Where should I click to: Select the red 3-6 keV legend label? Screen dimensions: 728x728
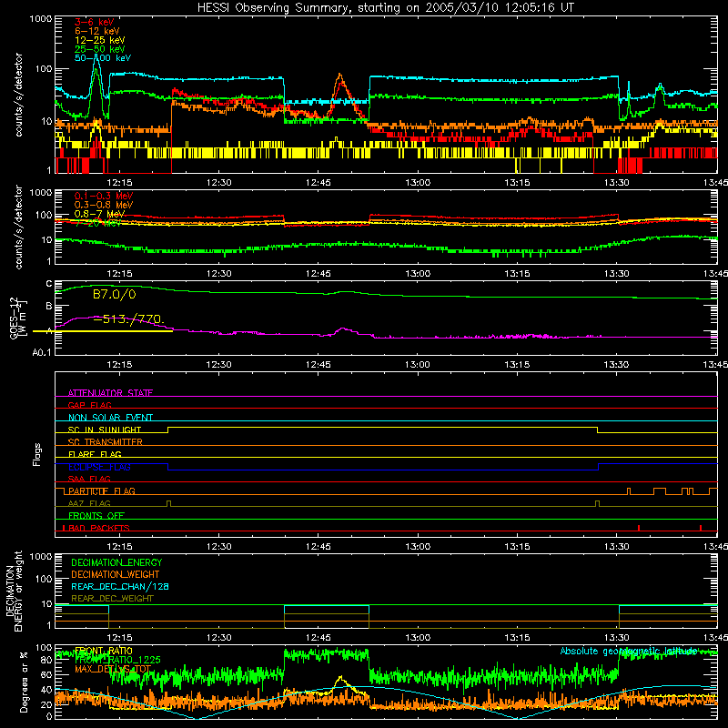95,22
